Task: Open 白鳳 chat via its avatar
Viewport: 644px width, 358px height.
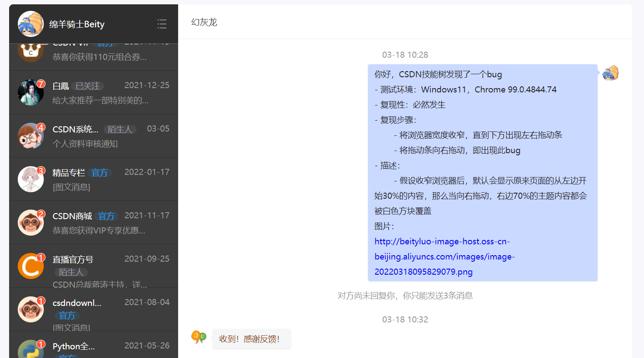Action: (x=30, y=92)
